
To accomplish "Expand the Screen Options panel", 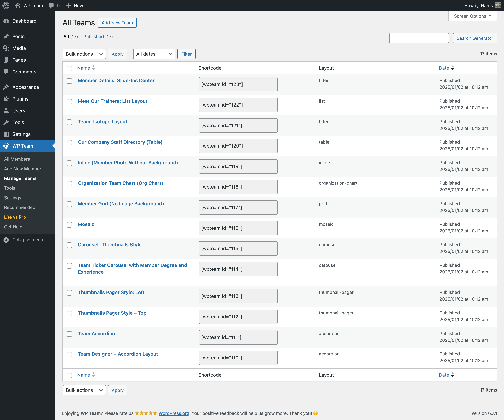I will pos(472,16).
